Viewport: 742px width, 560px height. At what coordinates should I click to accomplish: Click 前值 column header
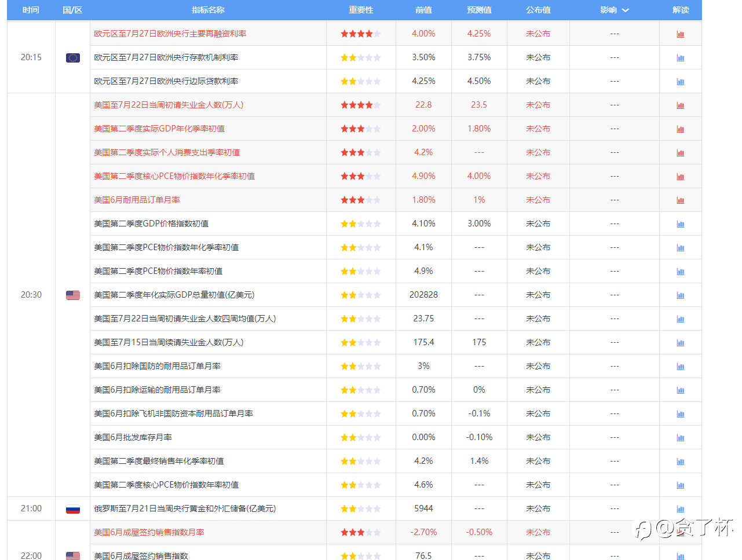coord(423,10)
